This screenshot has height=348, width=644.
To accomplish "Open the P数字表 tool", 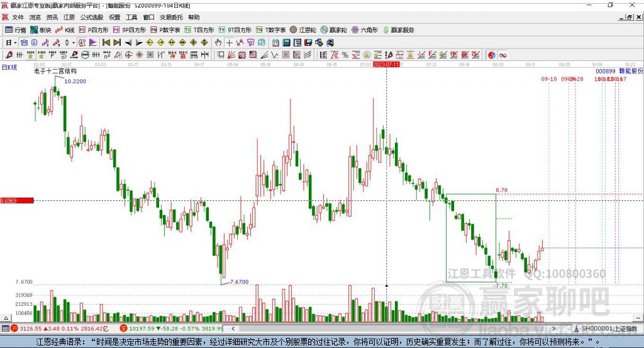I will point(165,30).
